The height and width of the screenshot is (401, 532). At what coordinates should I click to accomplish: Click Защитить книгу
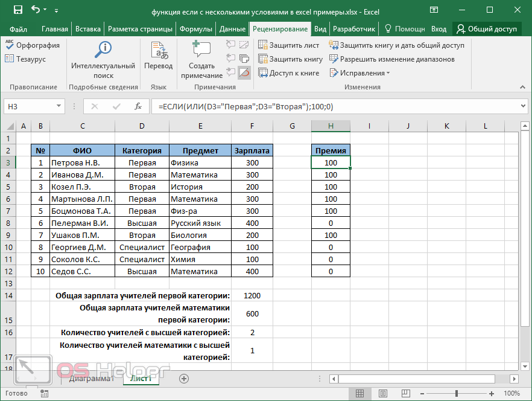(291, 59)
